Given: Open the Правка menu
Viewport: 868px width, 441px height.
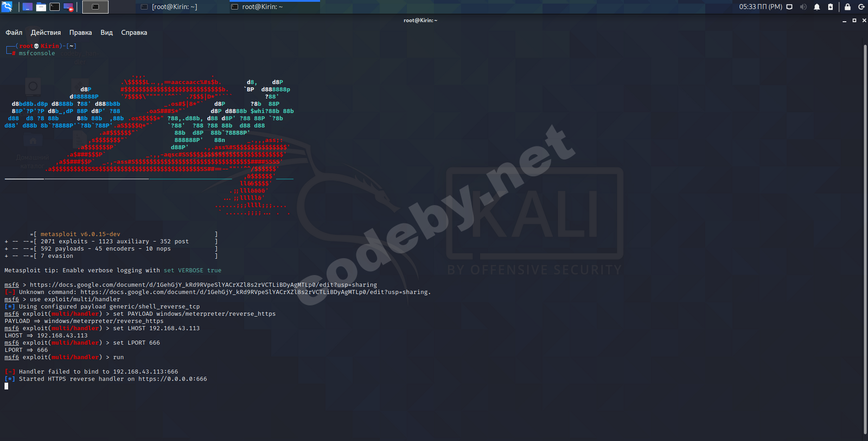Looking at the screenshot, I should (x=80, y=33).
